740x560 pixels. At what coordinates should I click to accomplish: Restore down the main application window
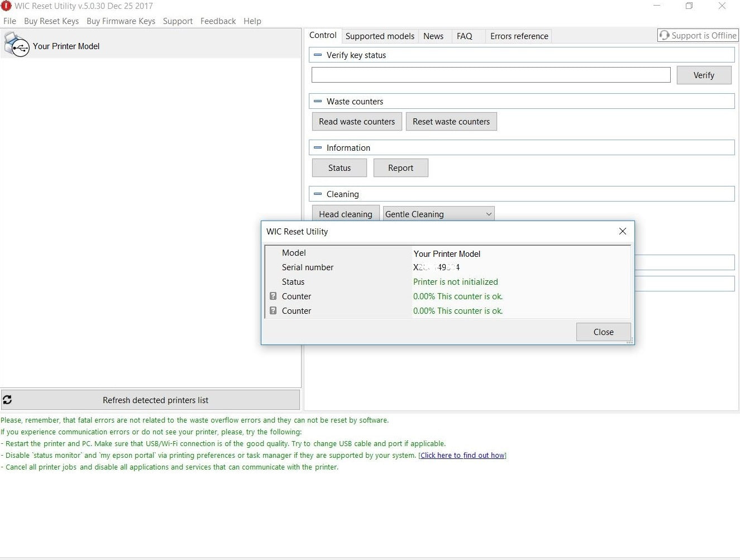tap(689, 6)
